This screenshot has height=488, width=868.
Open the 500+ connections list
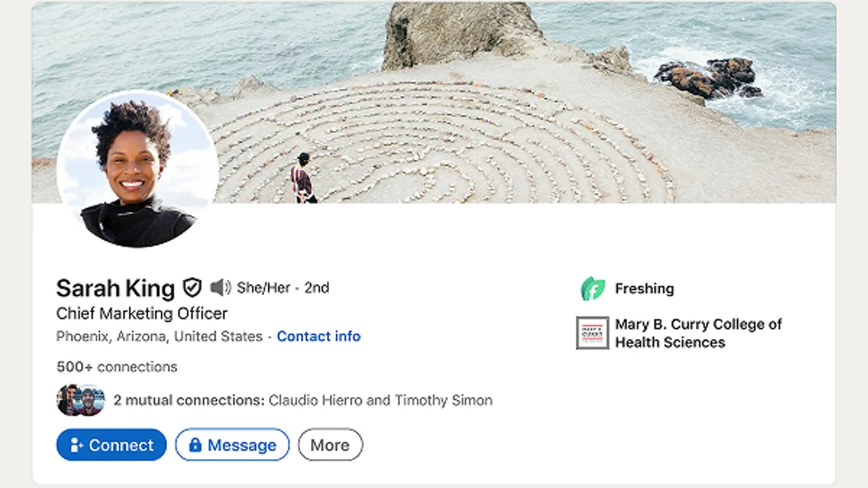pos(116,367)
